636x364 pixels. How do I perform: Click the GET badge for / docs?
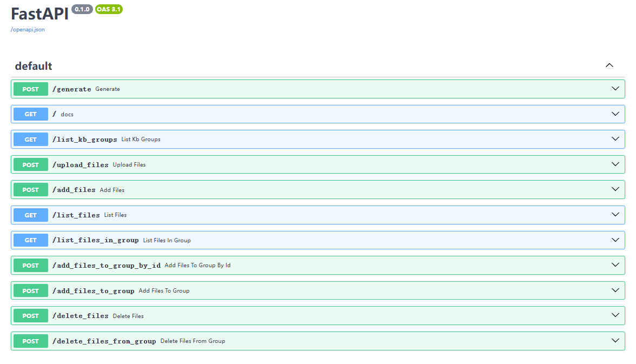31,114
